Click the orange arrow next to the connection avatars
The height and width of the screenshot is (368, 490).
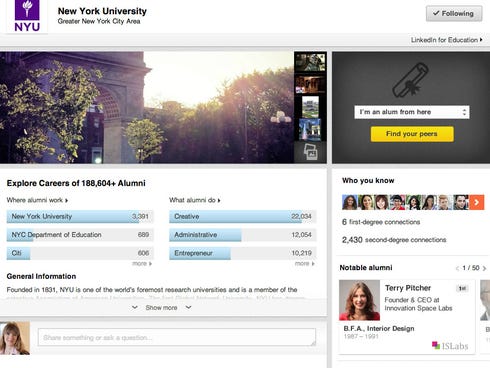click(x=477, y=202)
